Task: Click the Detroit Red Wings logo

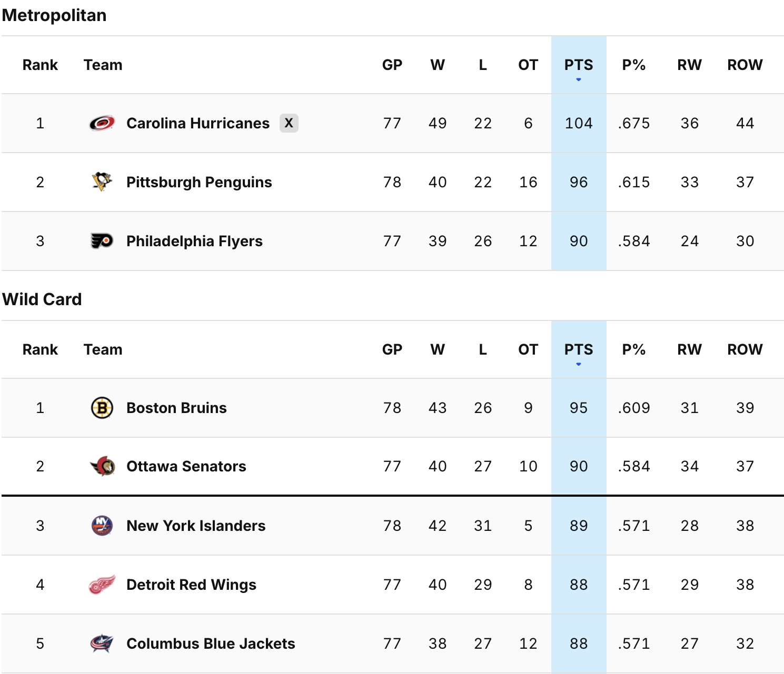Action: click(x=102, y=585)
